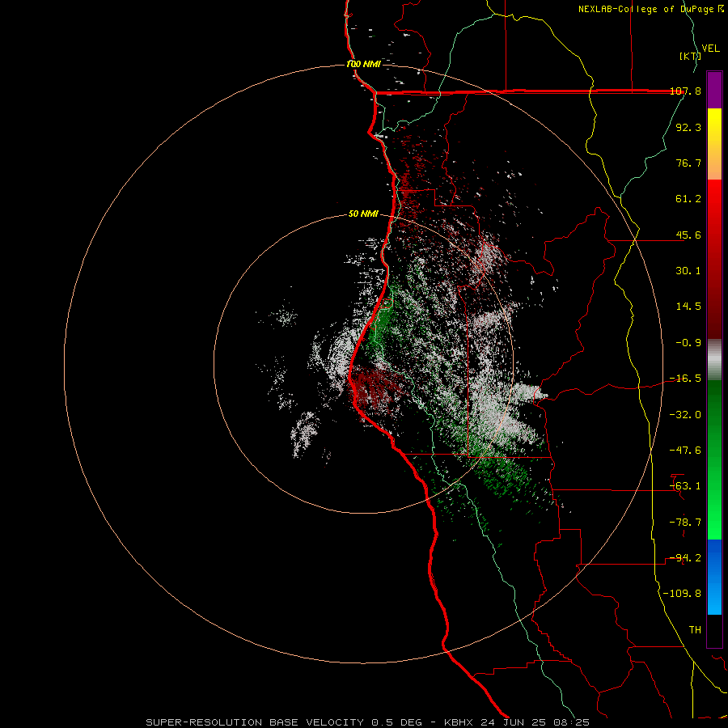Select the -63.1 velocity scale value

(x=685, y=486)
